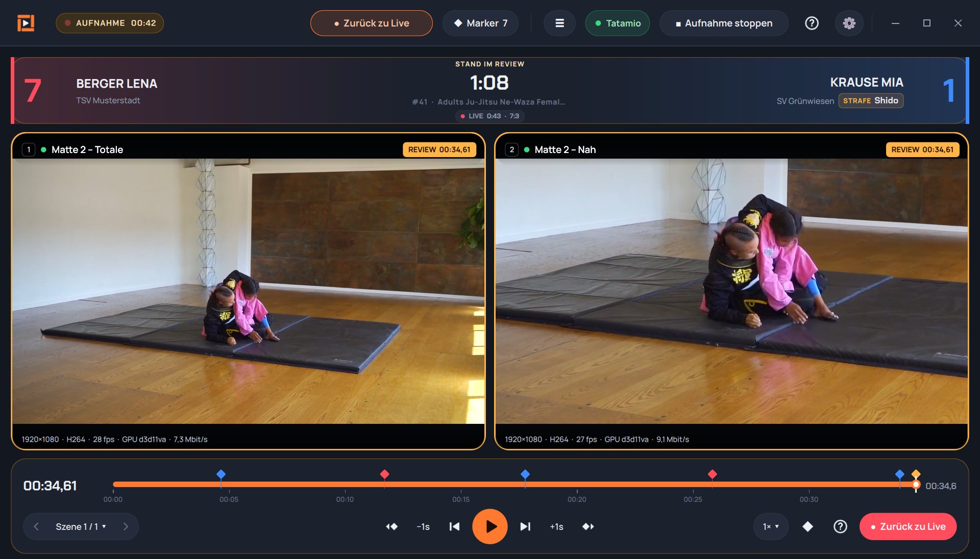
Task: Expand the Szene 1 / 1 dropdown
Action: click(x=81, y=526)
